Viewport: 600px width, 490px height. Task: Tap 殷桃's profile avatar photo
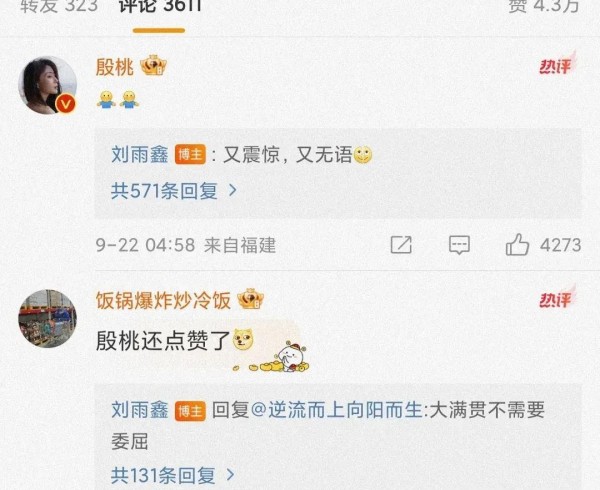(x=48, y=85)
